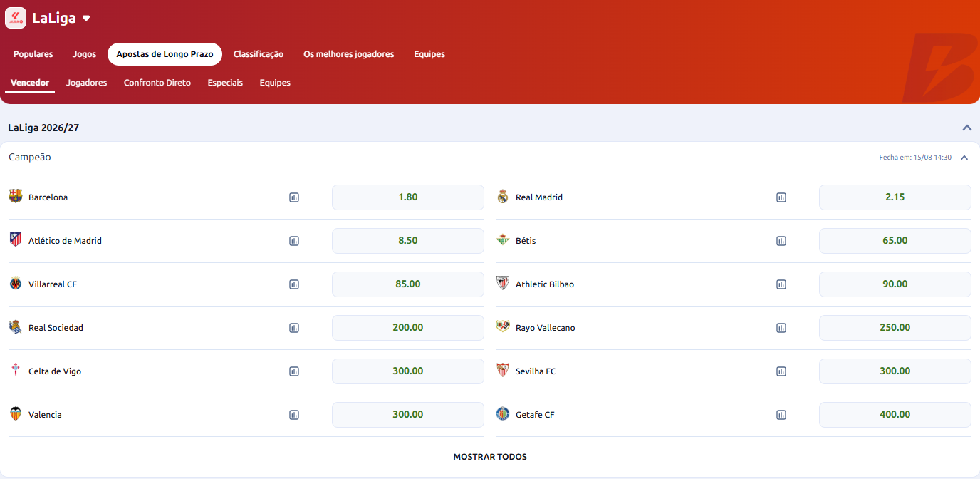Click the Real Sociedad crest
Image resolution: width=980 pixels, height=479 pixels.
pos(16,326)
